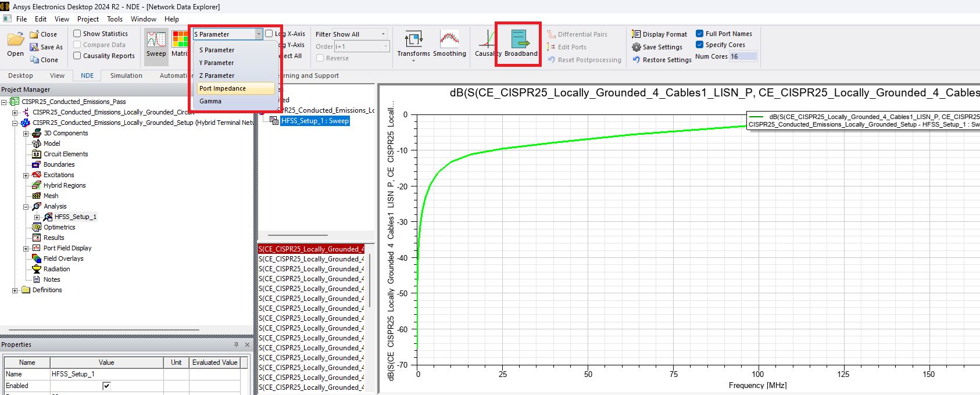Open the Transforms tool
980x395 pixels.
click(x=414, y=39)
